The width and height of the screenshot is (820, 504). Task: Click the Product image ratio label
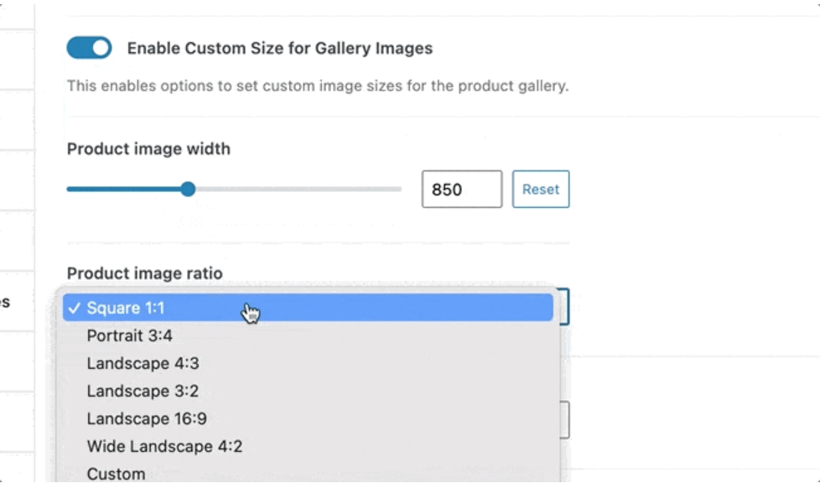pos(144,273)
